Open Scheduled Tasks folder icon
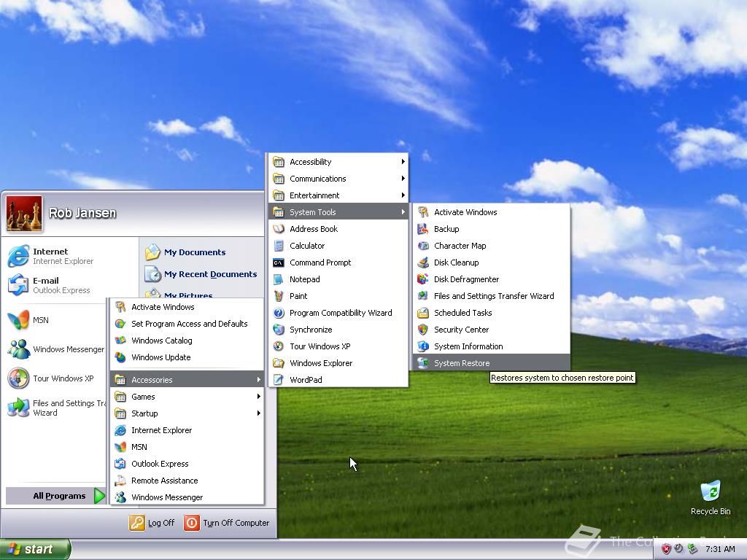 [423, 313]
